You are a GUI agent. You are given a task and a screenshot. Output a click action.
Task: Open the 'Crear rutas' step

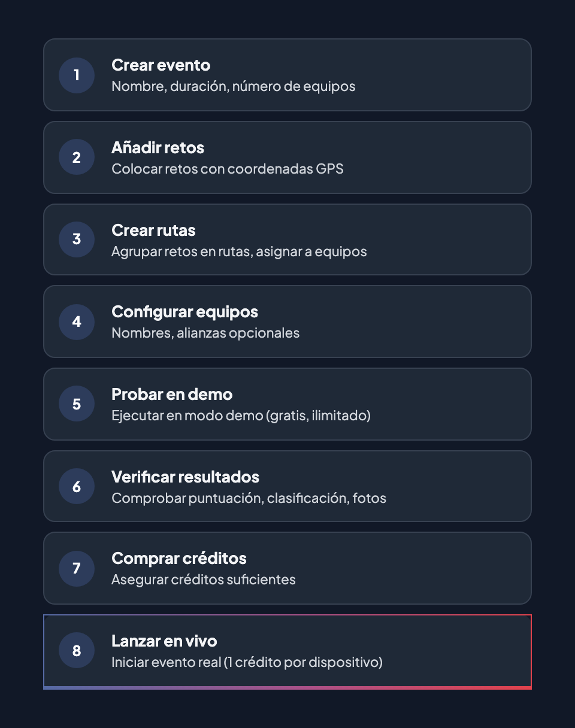tap(287, 239)
